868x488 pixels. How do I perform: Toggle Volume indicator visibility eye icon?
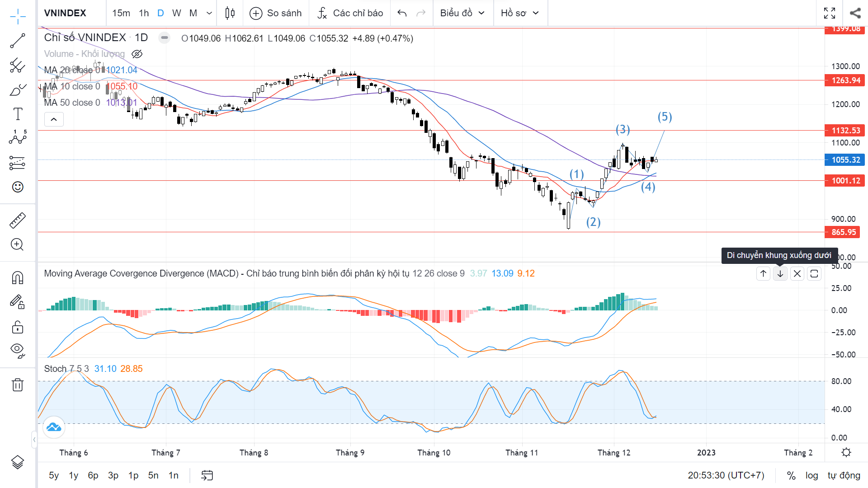click(x=137, y=54)
